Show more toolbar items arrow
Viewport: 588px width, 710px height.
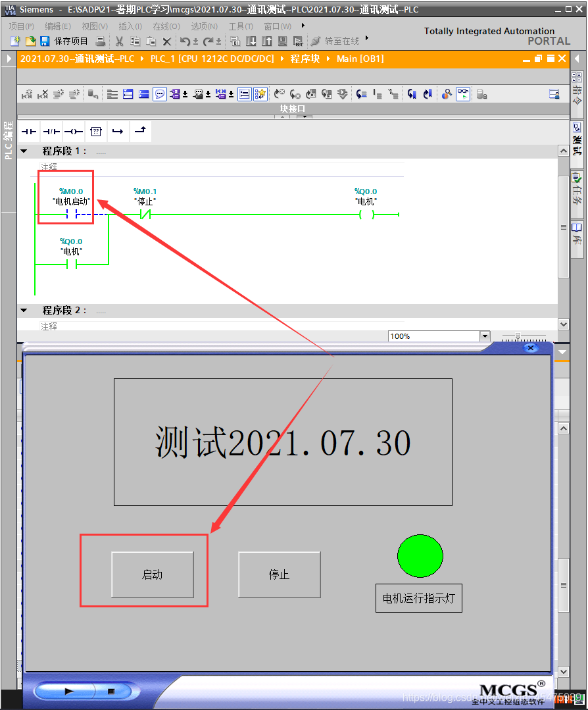pos(366,38)
